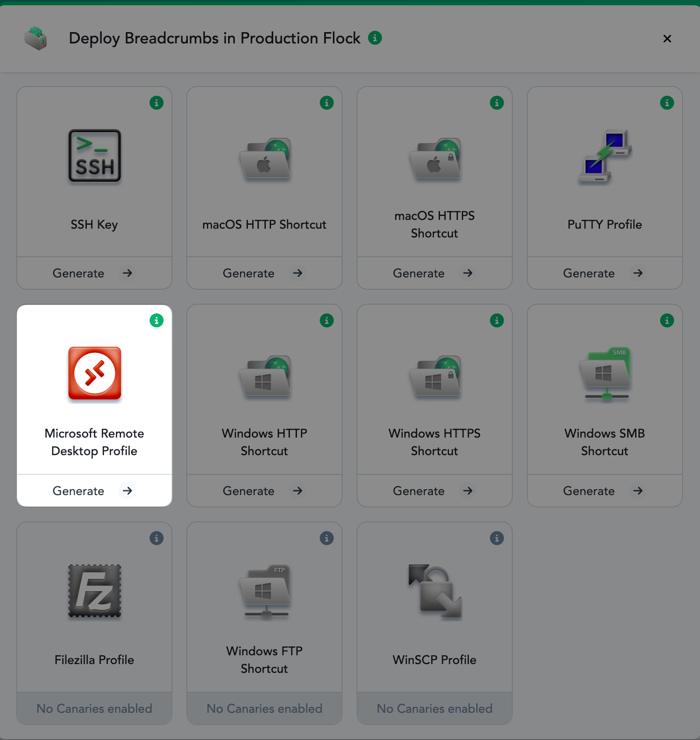Click the SSH Key label
700x740 pixels.
[x=94, y=225]
